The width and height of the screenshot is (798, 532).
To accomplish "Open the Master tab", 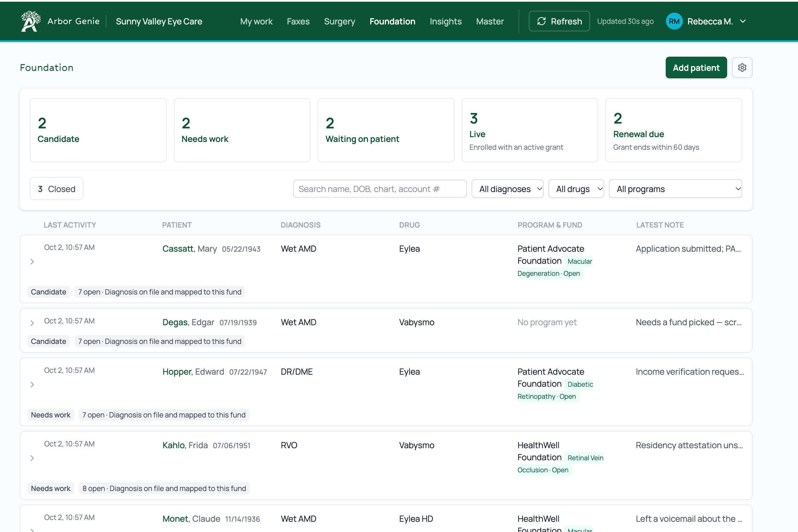I will pos(490,21).
